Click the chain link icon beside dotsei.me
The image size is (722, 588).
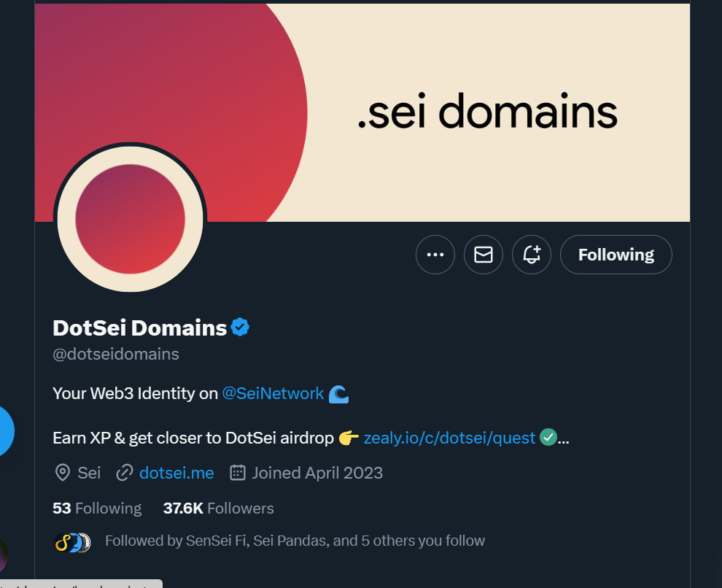point(125,473)
